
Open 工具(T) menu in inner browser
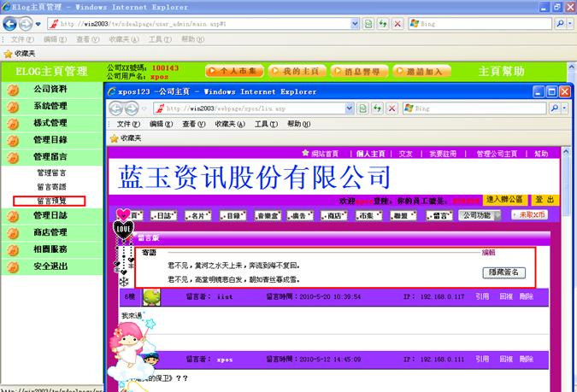(266, 124)
